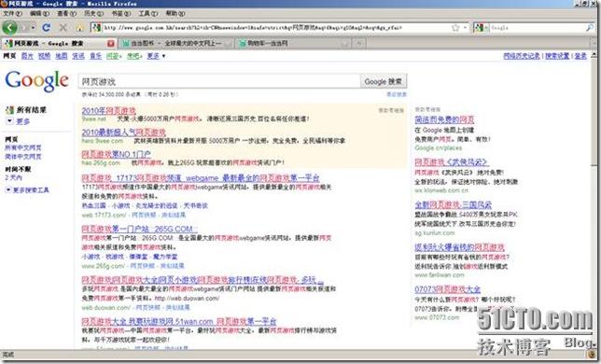Open the back/forward history dropdown arrow
Image resolution: width=601 pixels, height=364 pixels.
point(34,28)
